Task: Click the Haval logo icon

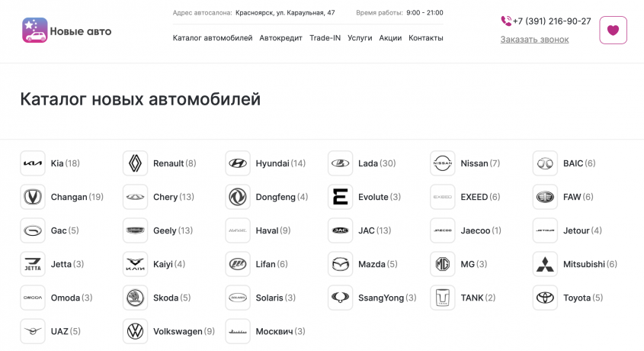Action: (238, 230)
